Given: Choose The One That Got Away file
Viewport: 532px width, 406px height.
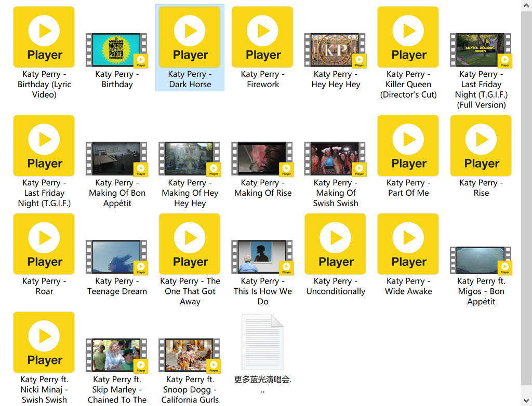Looking at the screenshot, I should (x=190, y=244).
